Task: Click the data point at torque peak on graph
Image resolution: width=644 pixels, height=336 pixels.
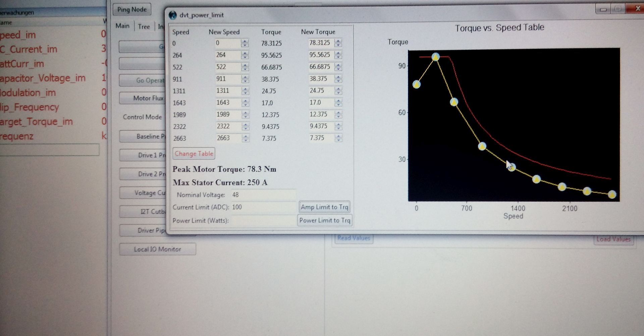Action: coord(435,57)
